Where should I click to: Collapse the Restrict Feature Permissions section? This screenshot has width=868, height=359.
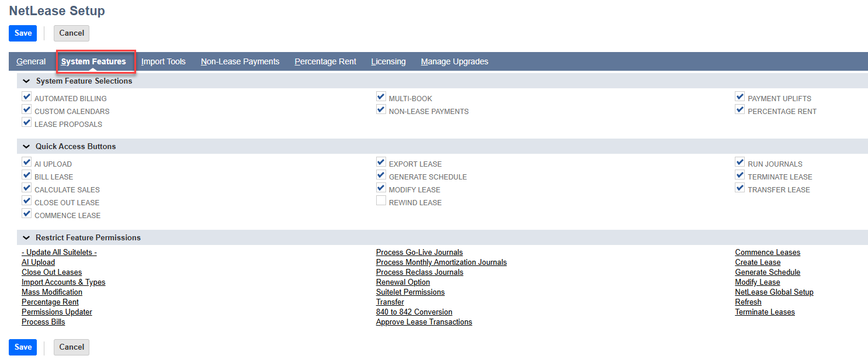click(26, 238)
